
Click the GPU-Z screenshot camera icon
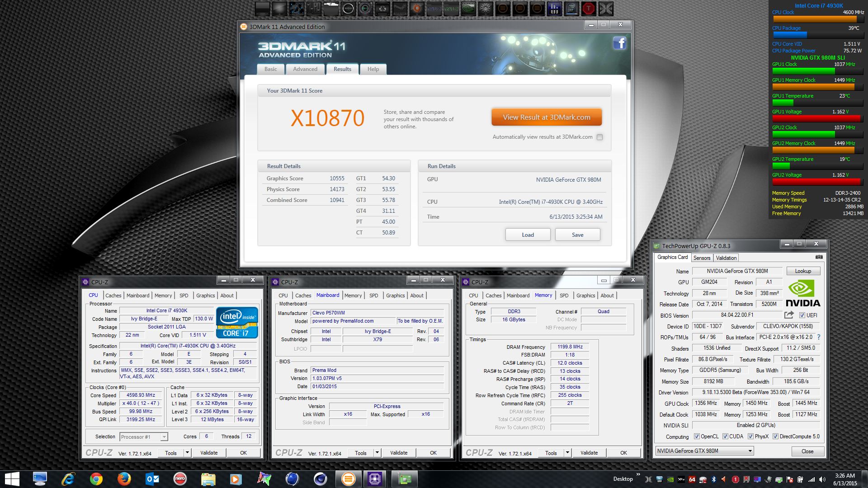(x=819, y=257)
